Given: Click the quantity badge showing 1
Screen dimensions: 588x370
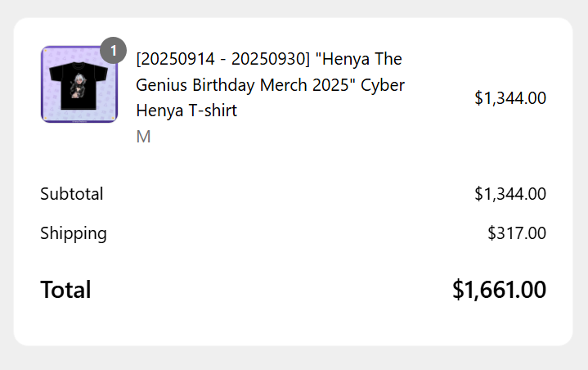Looking at the screenshot, I should pyautogui.click(x=113, y=51).
